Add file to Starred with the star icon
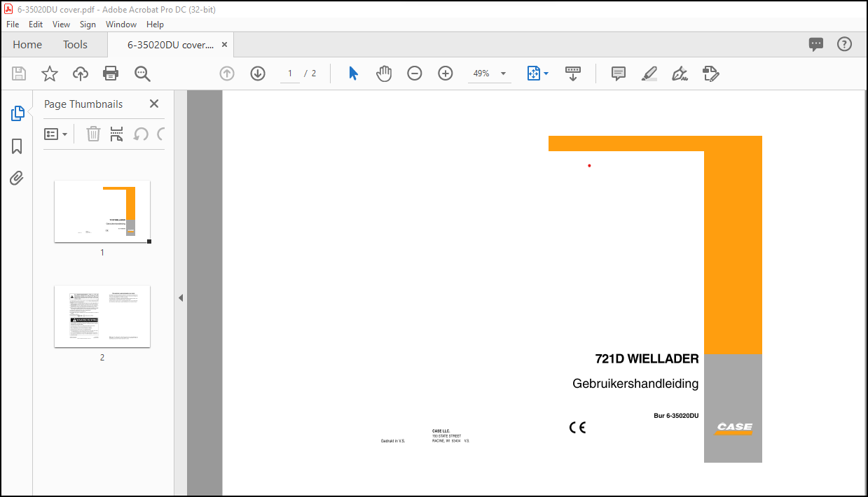868x497 pixels. pyautogui.click(x=50, y=73)
